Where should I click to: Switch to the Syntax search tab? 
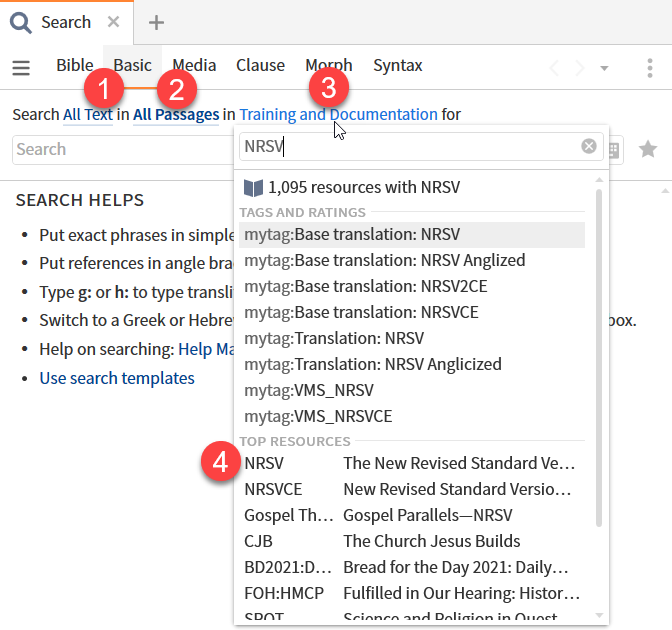(x=397, y=65)
